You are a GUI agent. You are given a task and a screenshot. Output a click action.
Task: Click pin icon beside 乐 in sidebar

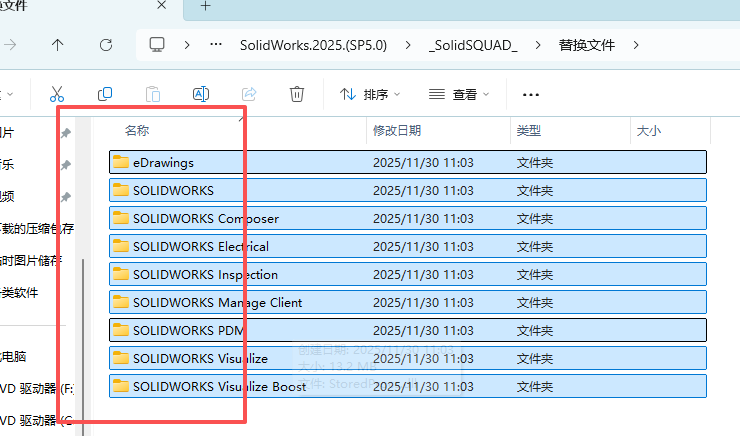66,165
